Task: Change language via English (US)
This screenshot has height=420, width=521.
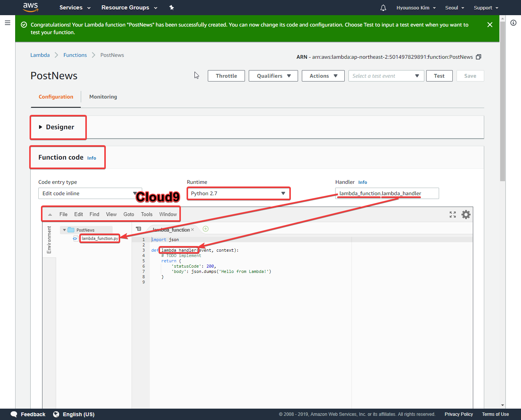Action: pyautogui.click(x=78, y=414)
